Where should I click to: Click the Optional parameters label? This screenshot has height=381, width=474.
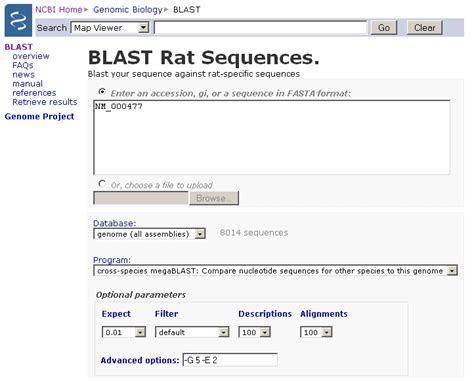click(x=141, y=295)
